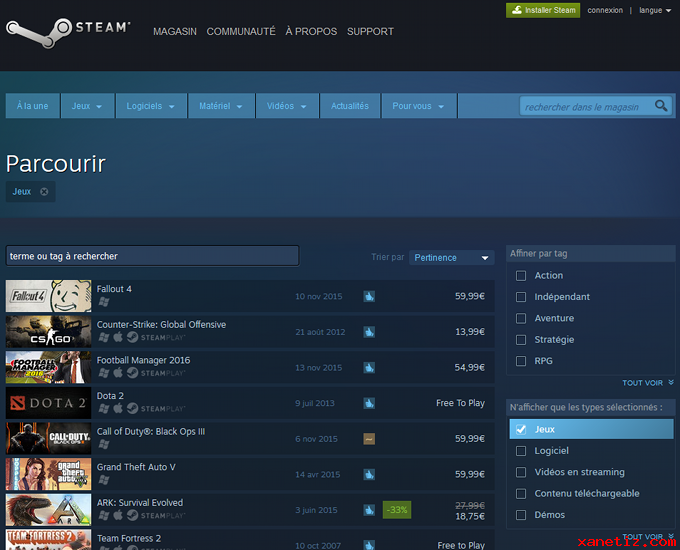Image resolution: width=680 pixels, height=550 pixels.
Task: Open the Team Fortress 2 title
Action: pyautogui.click(x=129, y=538)
